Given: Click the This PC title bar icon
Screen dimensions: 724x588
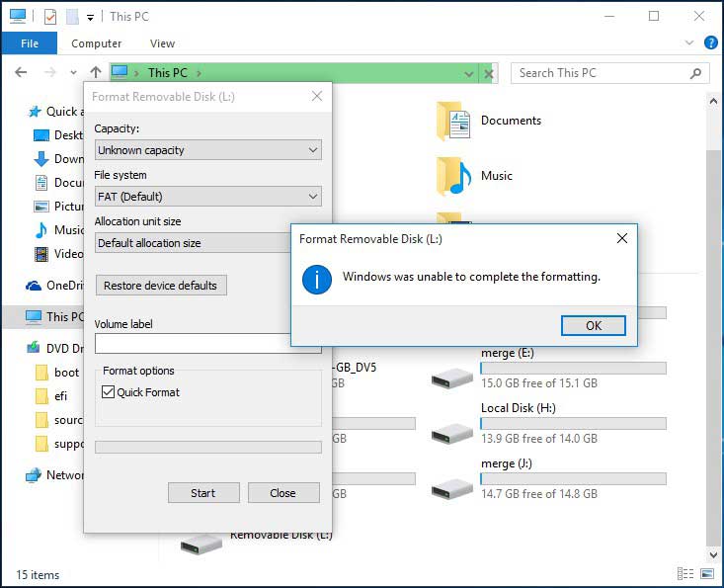Looking at the screenshot, I should pyautogui.click(x=18, y=16).
